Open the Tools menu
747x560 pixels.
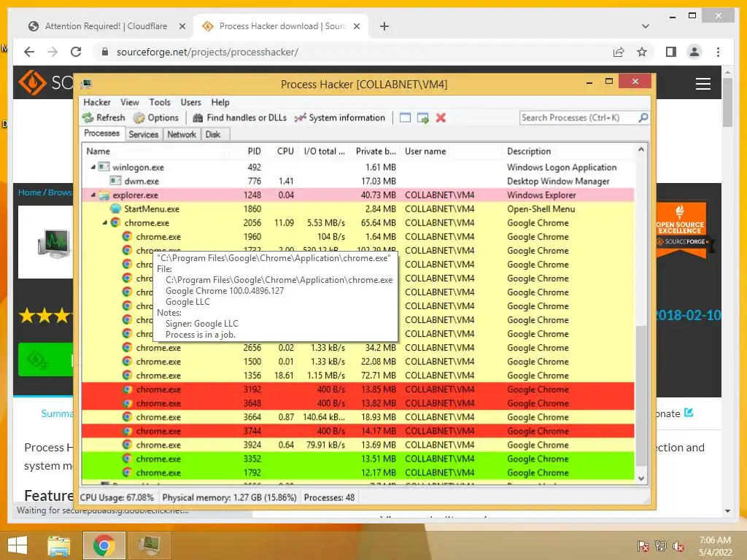(x=160, y=102)
